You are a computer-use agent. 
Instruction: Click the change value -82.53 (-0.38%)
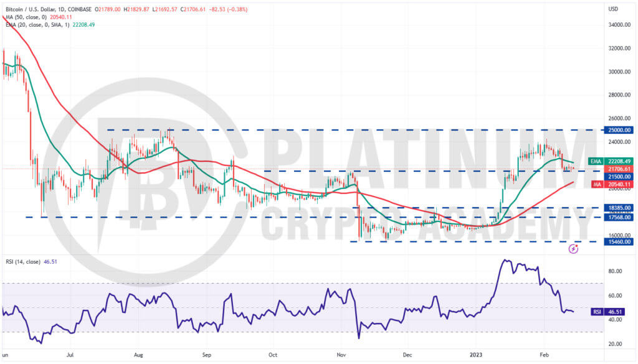tap(228, 9)
